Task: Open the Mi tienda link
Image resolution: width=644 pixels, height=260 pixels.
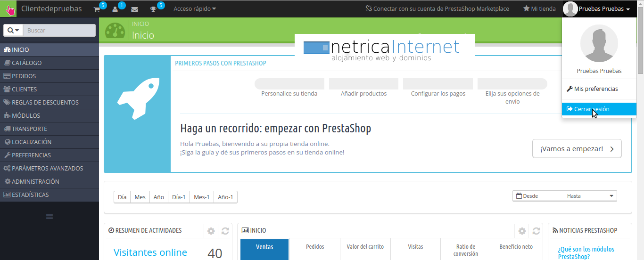Action: click(x=539, y=9)
